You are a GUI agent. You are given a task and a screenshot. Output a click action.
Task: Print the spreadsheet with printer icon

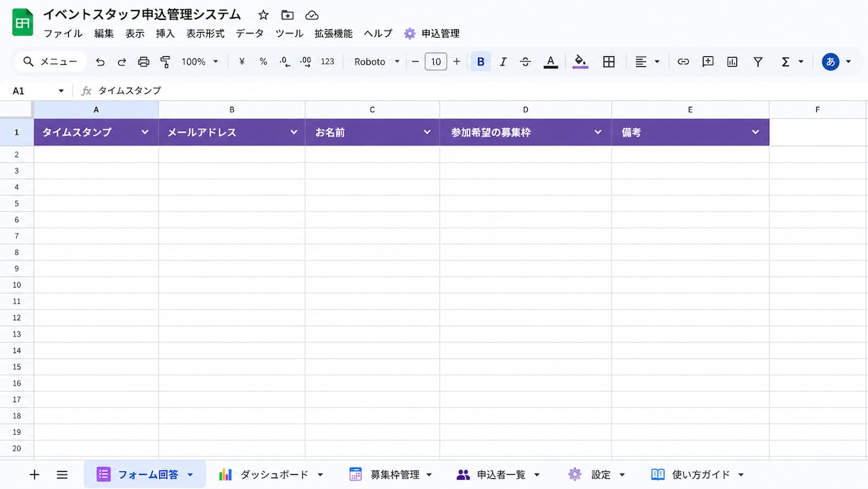[144, 62]
